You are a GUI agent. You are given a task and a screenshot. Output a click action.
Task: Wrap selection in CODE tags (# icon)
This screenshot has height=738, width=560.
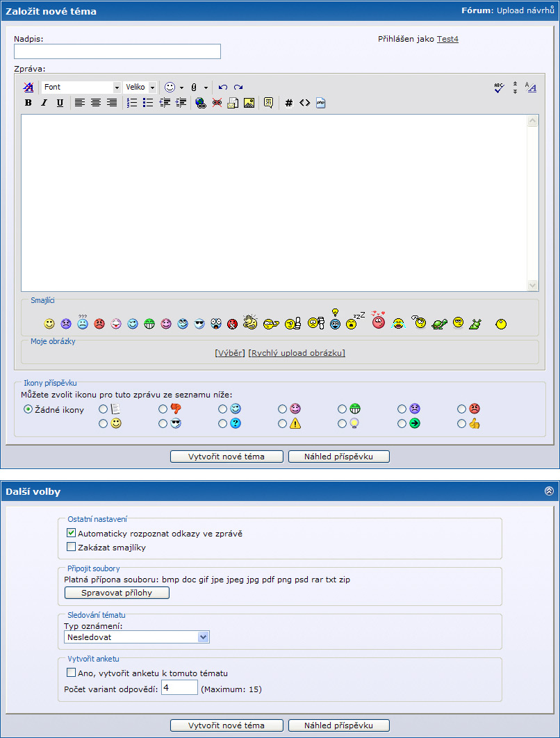(289, 103)
